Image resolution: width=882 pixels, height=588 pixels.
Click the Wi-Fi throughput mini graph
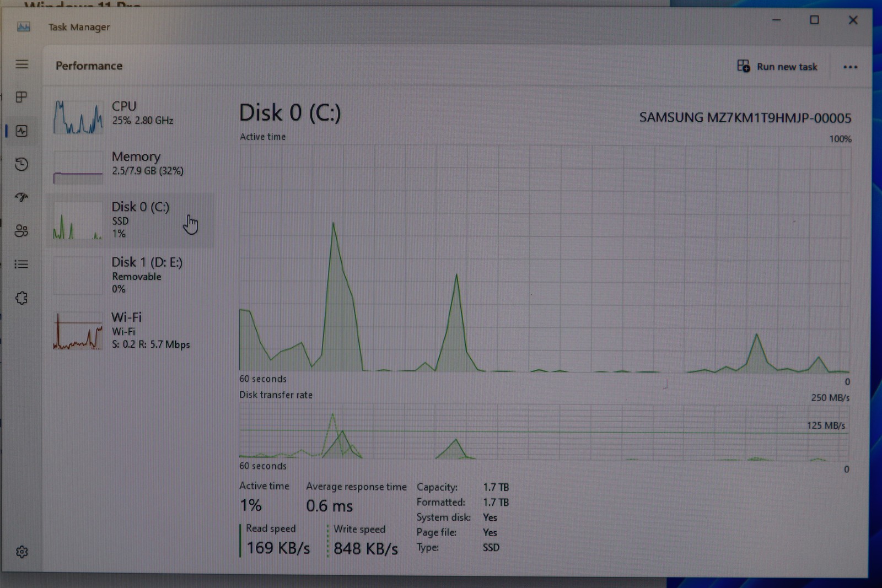click(78, 331)
